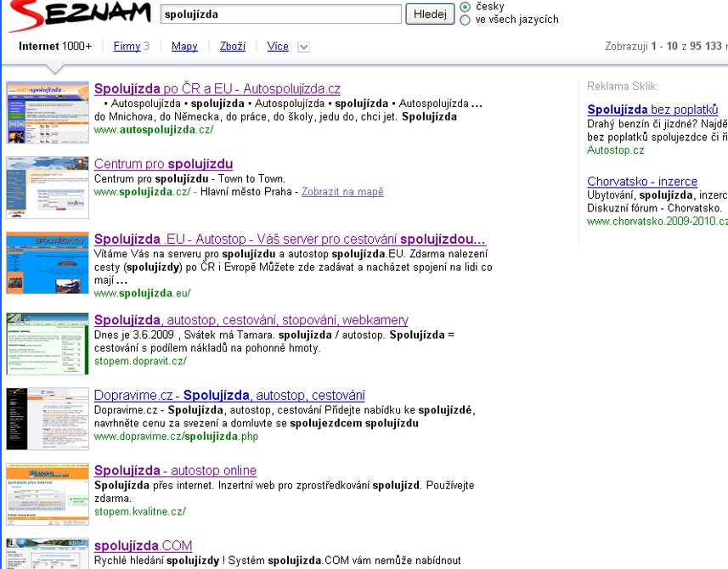Click the www.spolujizda.eu/ green URL

142,293
